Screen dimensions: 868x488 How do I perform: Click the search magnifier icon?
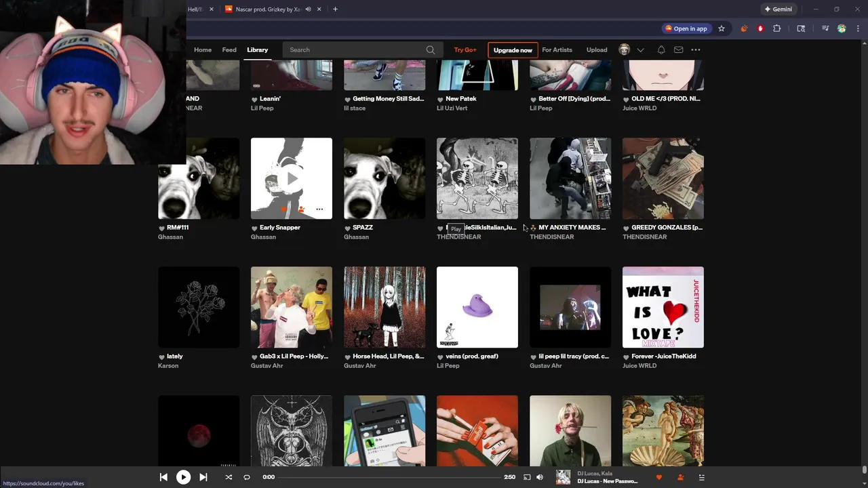click(430, 49)
